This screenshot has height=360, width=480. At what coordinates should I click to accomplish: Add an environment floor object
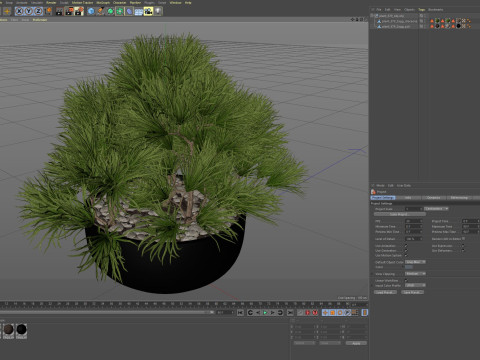(139, 11)
